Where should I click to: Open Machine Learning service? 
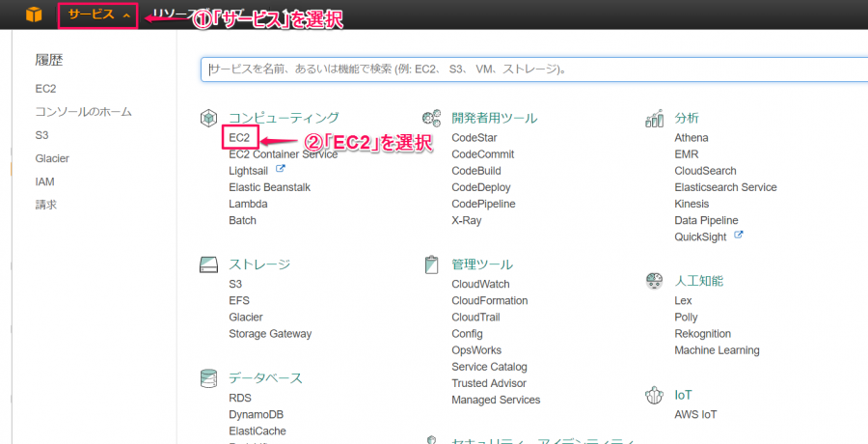(717, 351)
